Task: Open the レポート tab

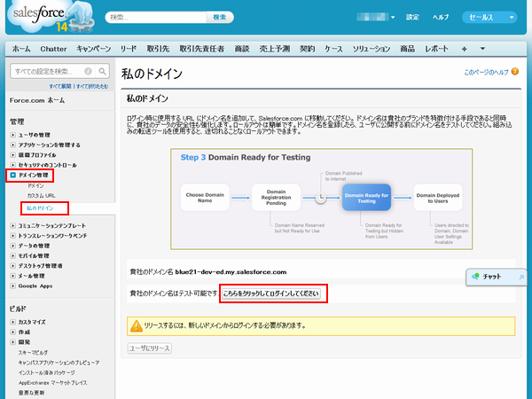Action: 436,49
